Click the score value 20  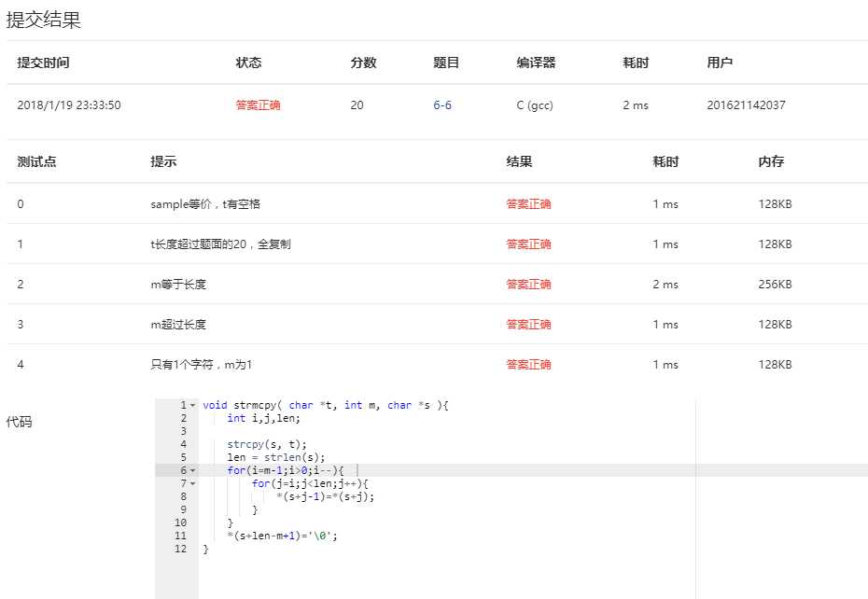click(357, 105)
